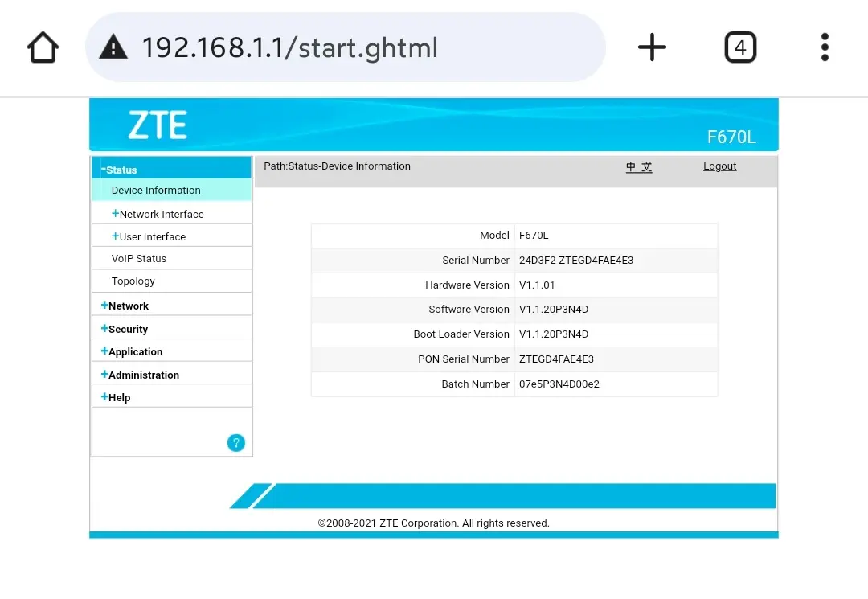
Task: Click the Logout link
Action: click(719, 166)
